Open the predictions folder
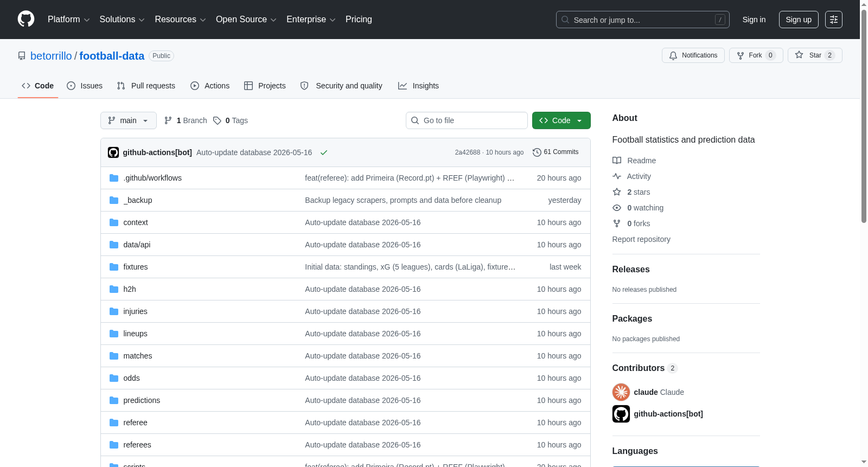 tap(142, 400)
